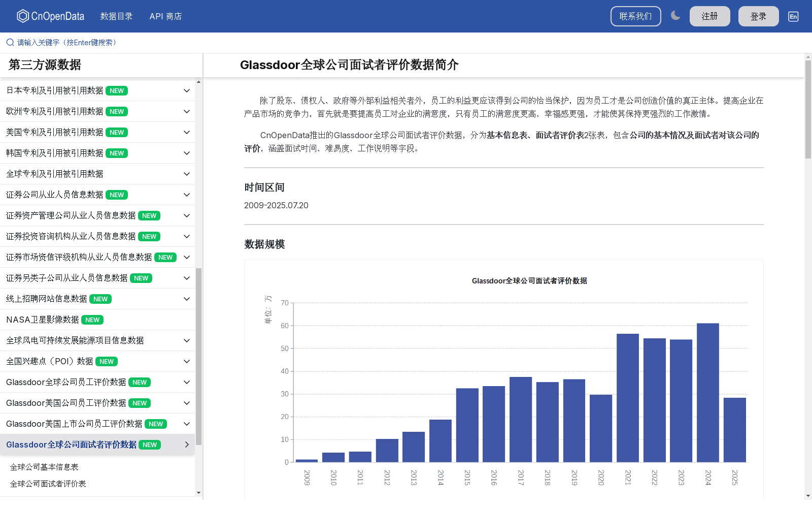The image size is (812, 508).
Task: Click the 2024 bar in chart
Action: (708, 393)
